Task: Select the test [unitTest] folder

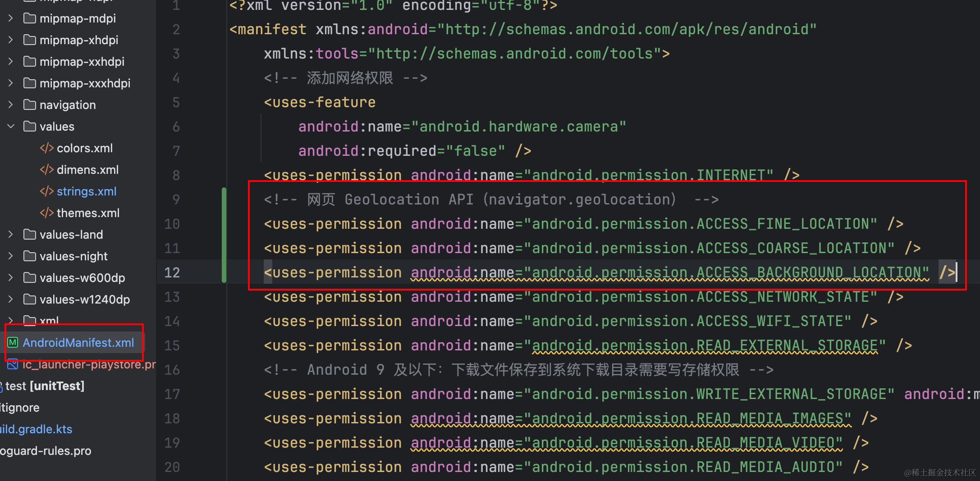Action: pyautogui.click(x=44, y=386)
